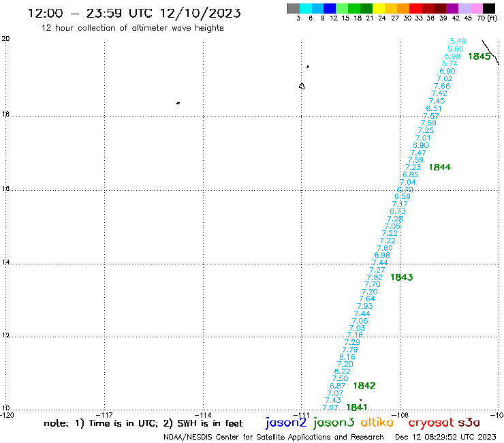This screenshot has height=443, width=504.
Task: Click the jason3 satellite legend label
Action: coord(334,423)
